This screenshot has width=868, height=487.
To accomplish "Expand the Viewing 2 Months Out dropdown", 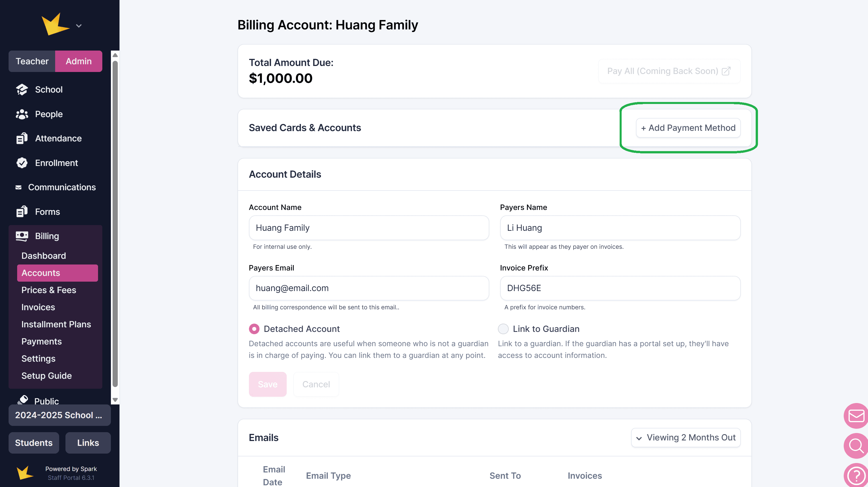I will (686, 438).
